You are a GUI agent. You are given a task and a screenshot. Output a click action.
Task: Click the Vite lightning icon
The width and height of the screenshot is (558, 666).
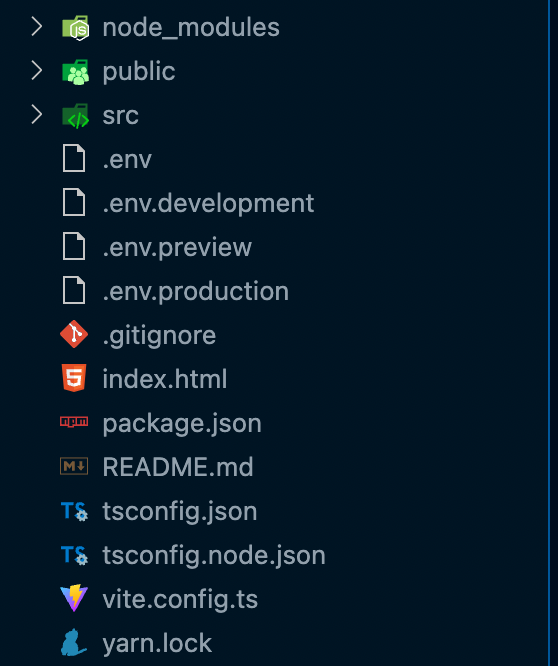coord(74,598)
